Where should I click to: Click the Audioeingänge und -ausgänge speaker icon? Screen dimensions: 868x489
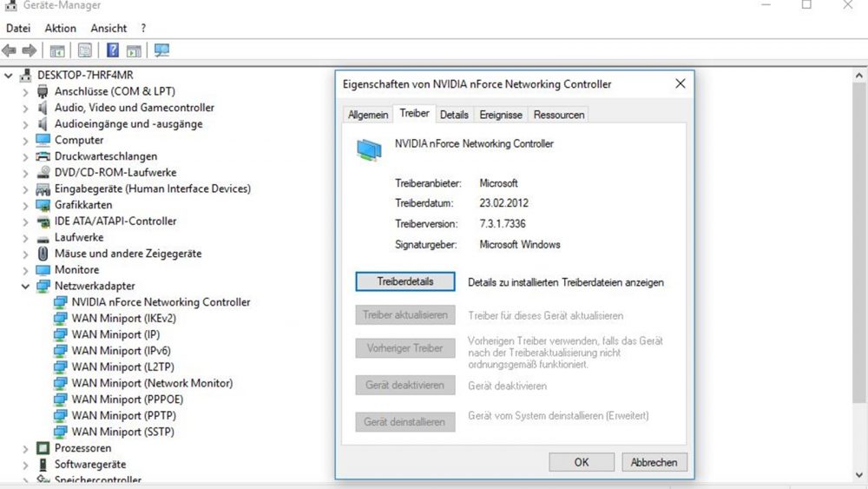tap(43, 123)
